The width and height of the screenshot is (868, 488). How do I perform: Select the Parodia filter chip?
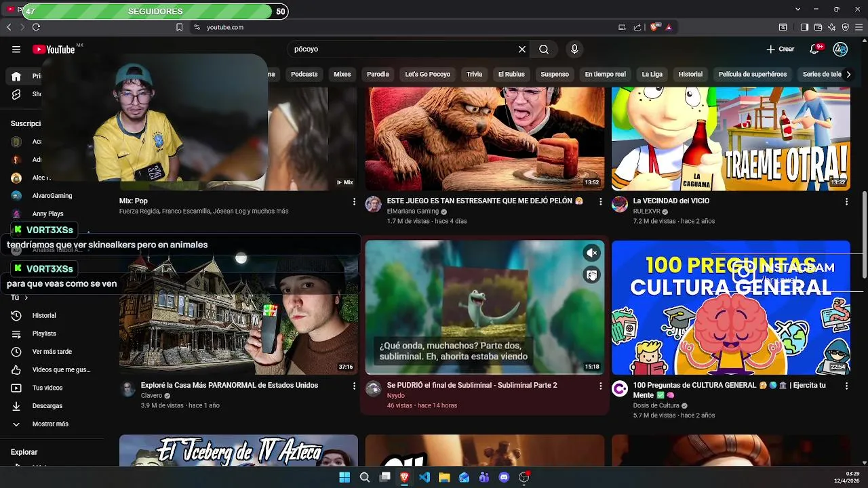click(378, 75)
